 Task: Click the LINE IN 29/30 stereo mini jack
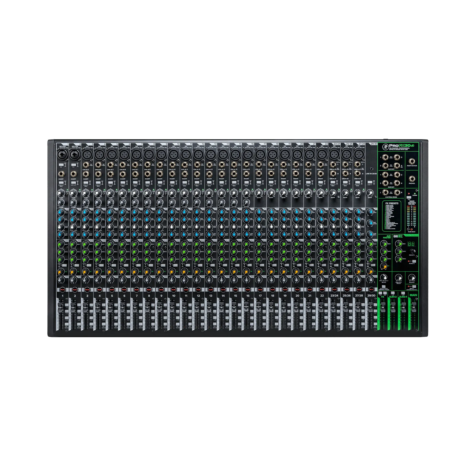[372, 169]
